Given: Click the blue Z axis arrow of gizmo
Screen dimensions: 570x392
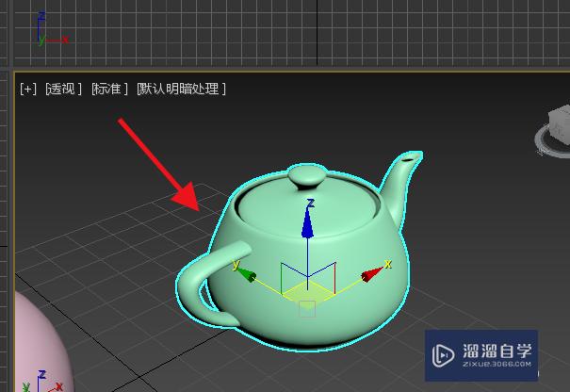Looking at the screenshot, I should 307,224.
